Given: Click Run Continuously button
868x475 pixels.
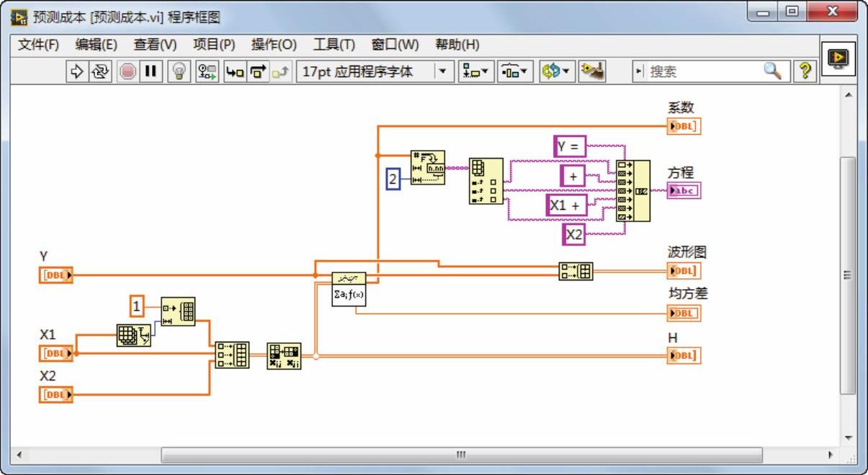Looking at the screenshot, I should (x=99, y=71).
